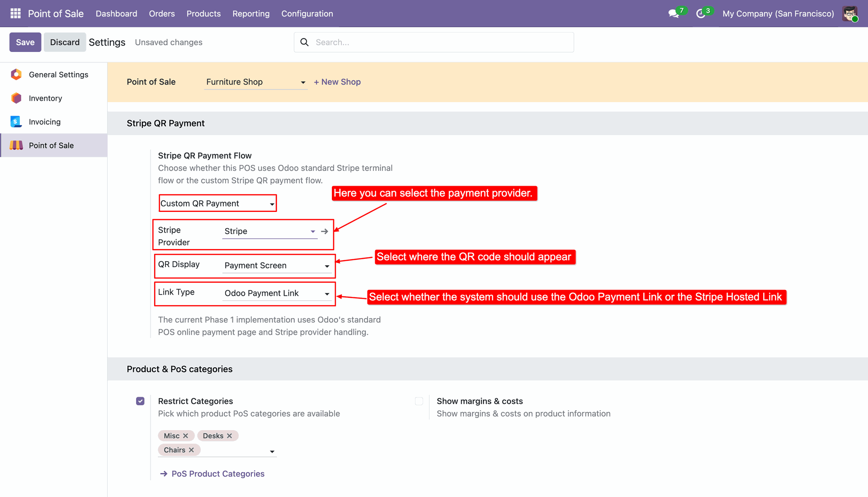The width and height of the screenshot is (868, 497).
Task: Open Stripe provider record via arrow icon
Action: [x=325, y=231]
